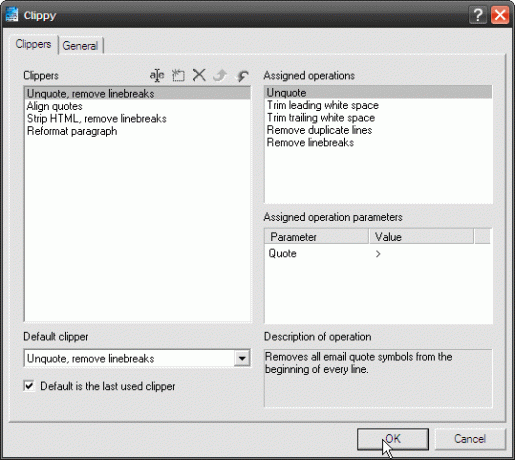Select the 'Unquote' assigned operation
Image resolution: width=515 pixels, height=460 pixels.
click(378, 92)
